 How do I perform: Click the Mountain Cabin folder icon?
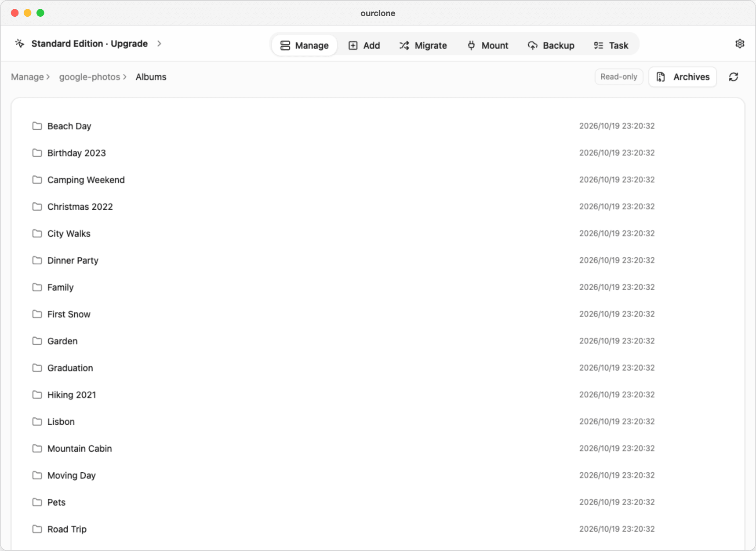37,448
